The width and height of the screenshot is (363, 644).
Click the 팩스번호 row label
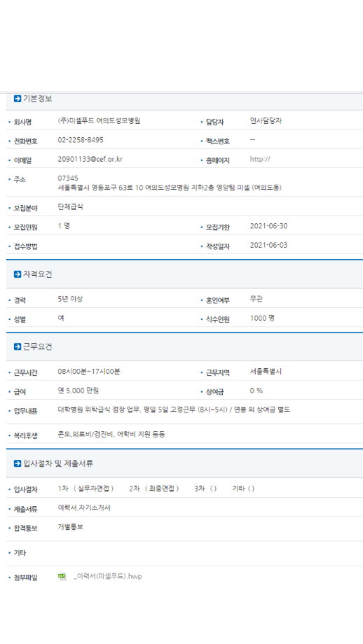click(218, 141)
